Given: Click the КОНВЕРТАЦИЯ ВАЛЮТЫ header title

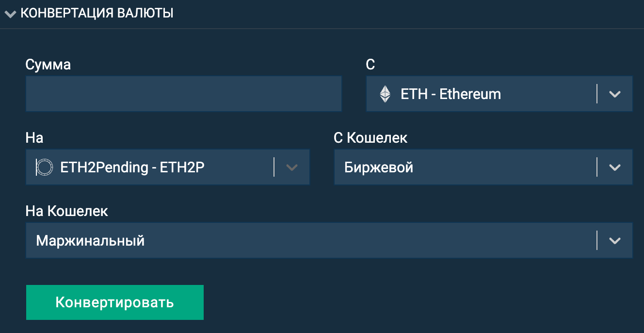Looking at the screenshot, I should [x=97, y=13].
